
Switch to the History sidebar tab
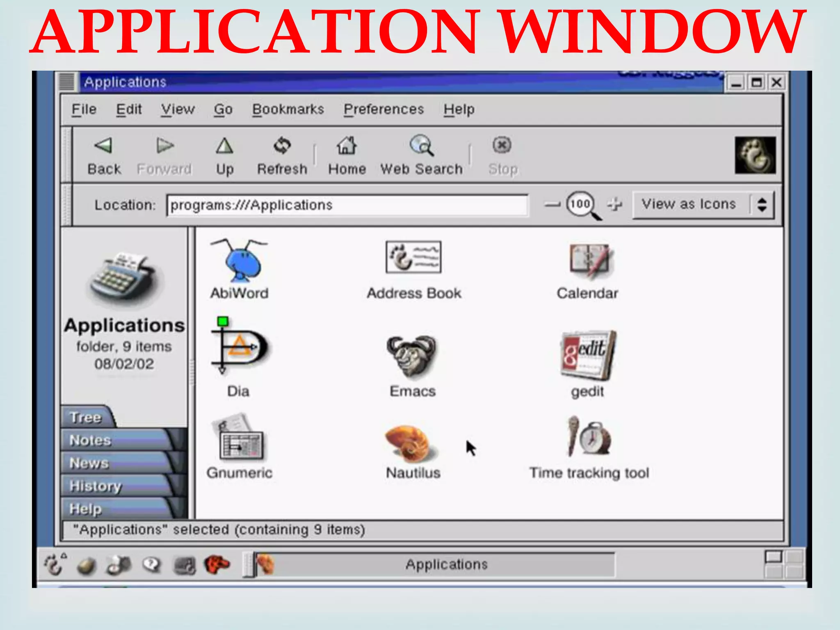[117, 486]
